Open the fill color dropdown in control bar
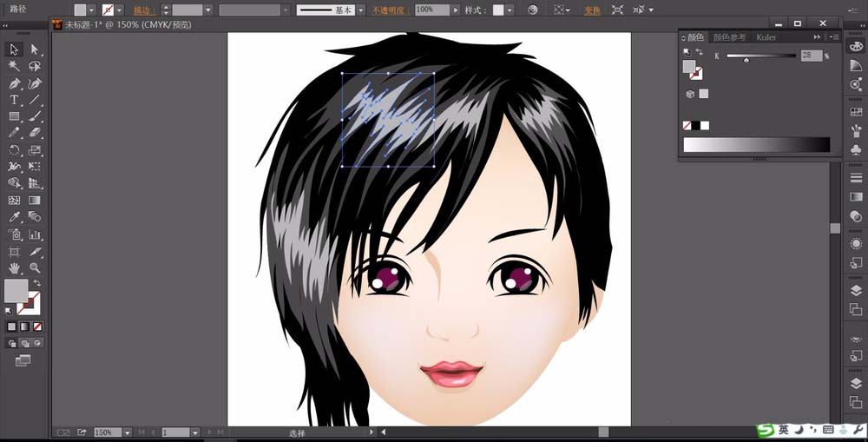 coord(93,10)
